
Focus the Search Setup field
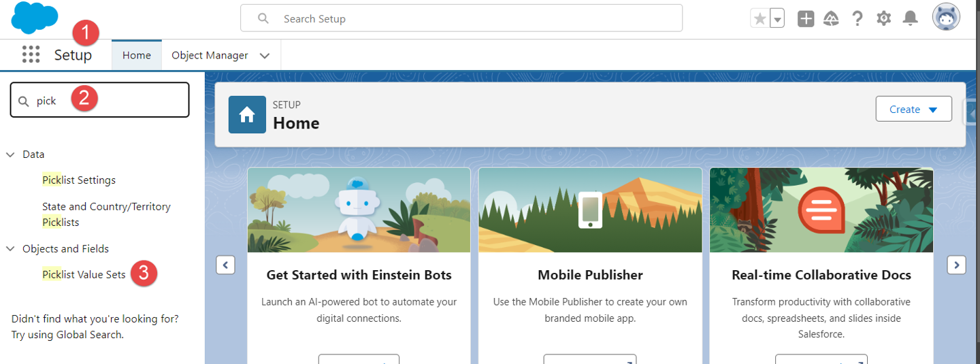click(461, 18)
